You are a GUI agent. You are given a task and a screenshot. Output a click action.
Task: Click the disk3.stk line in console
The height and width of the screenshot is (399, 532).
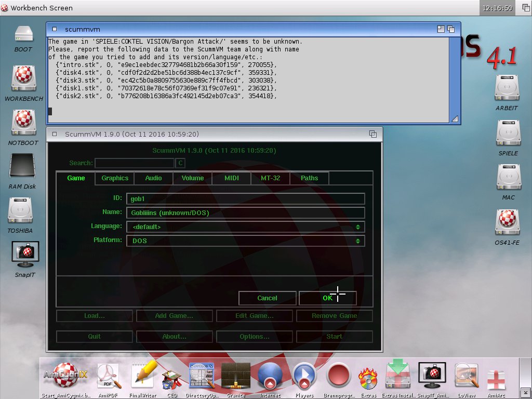(x=167, y=81)
